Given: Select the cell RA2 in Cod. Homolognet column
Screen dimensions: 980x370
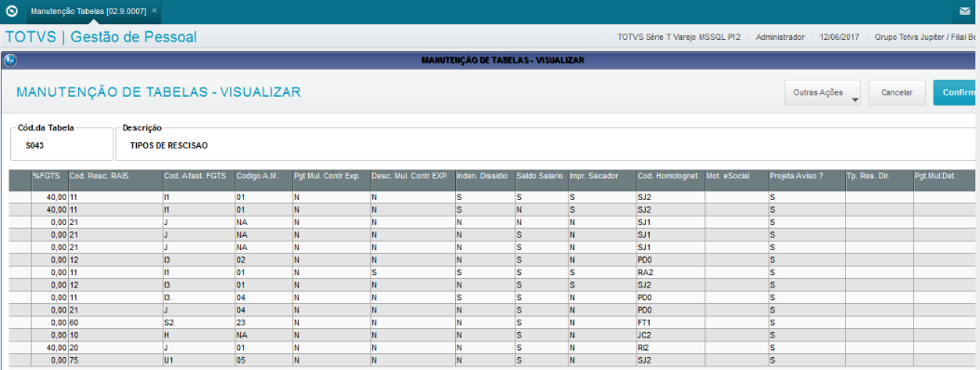Looking at the screenshot, I should tap(671, 272).
